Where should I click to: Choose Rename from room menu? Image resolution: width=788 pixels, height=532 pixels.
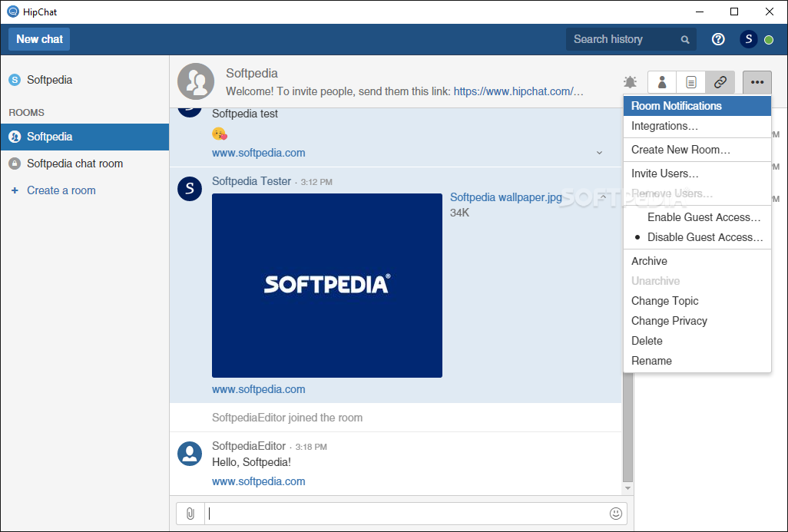(697, 361)
